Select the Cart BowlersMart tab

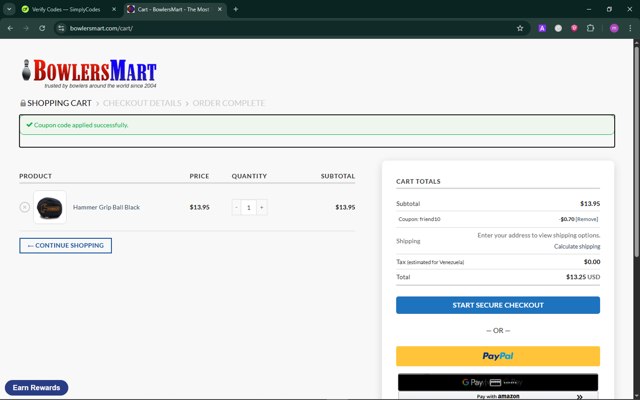(x=173, y=9)
